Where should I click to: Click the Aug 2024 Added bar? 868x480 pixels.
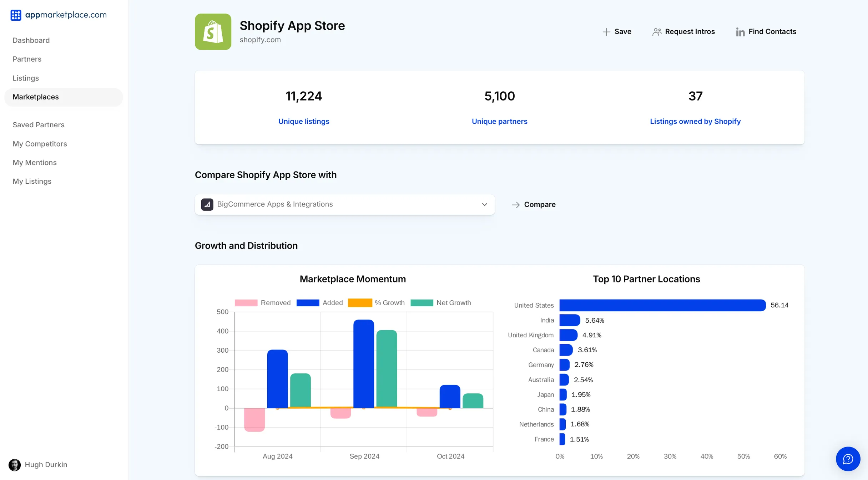tap(277, 379)
